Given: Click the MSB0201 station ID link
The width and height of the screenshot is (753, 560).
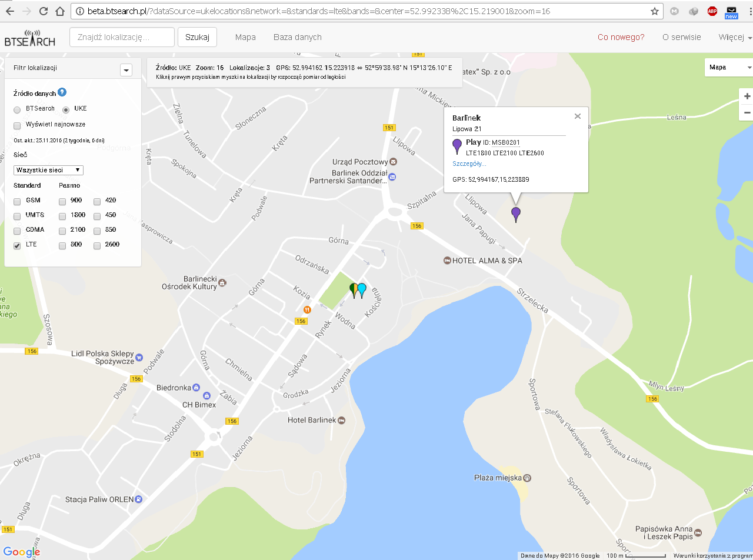Looking at the screenshot, I should [506, 142].
